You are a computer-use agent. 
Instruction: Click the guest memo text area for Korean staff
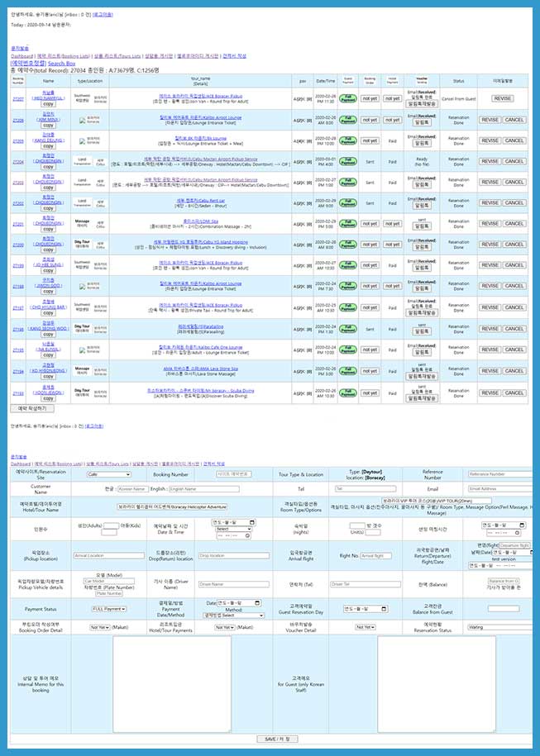437,685
